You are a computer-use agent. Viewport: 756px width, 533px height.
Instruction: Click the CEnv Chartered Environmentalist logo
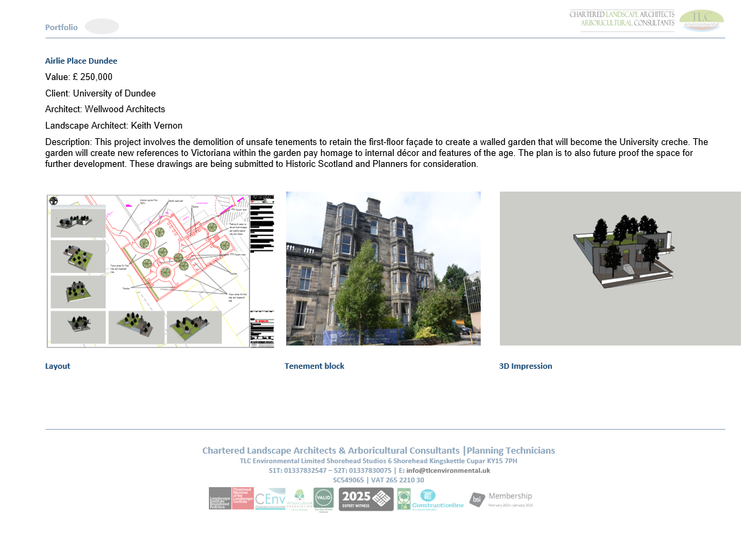pos(270,499)
